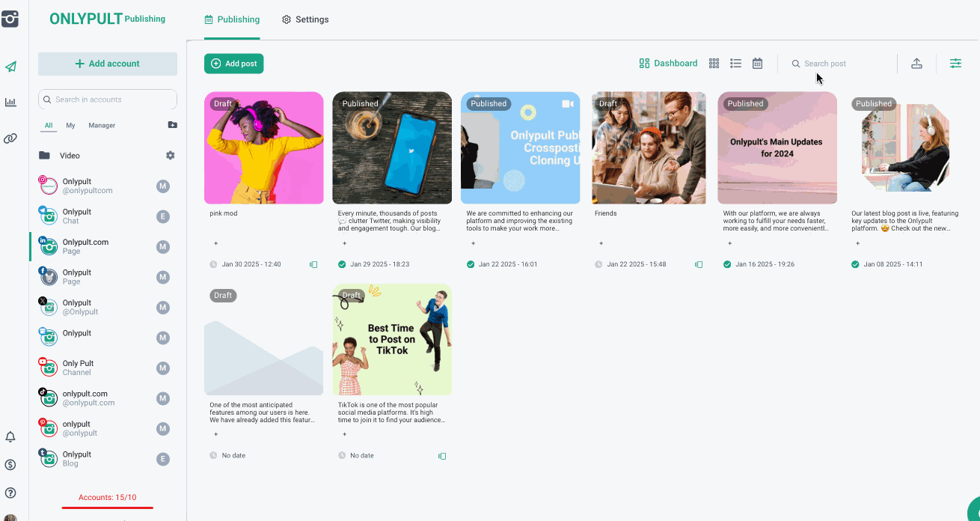Expand the Video folder
This screenshot has height=521, width=980.
pos(70,156)
